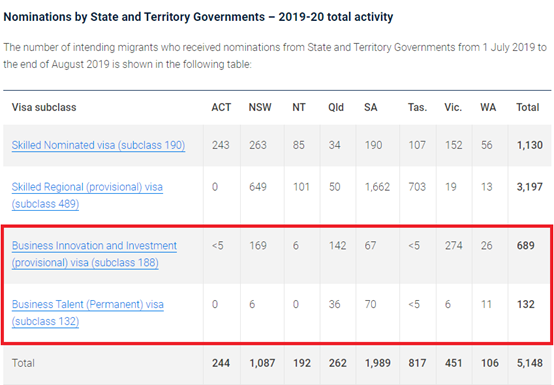Open Business Talent Permanent visa subclass 132 link

(x=88, y=313)
